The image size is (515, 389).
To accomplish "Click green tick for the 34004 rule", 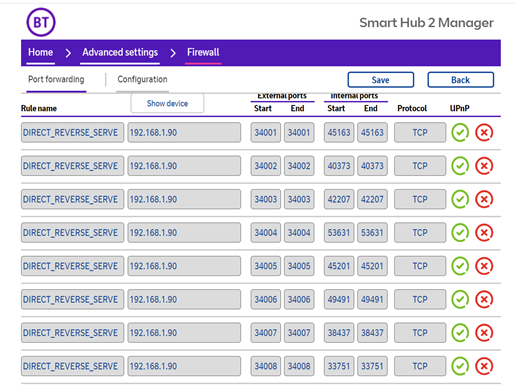I will coord(460,232).
